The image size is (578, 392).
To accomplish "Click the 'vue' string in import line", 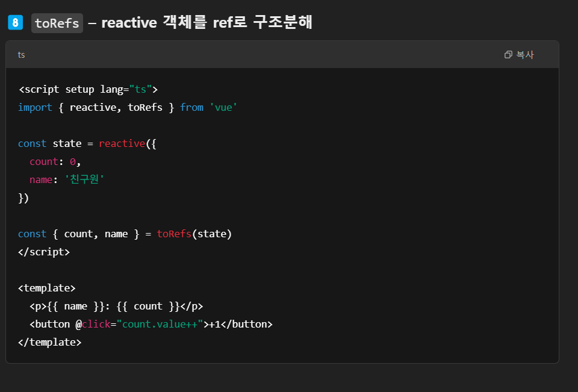I will point(223,107).
